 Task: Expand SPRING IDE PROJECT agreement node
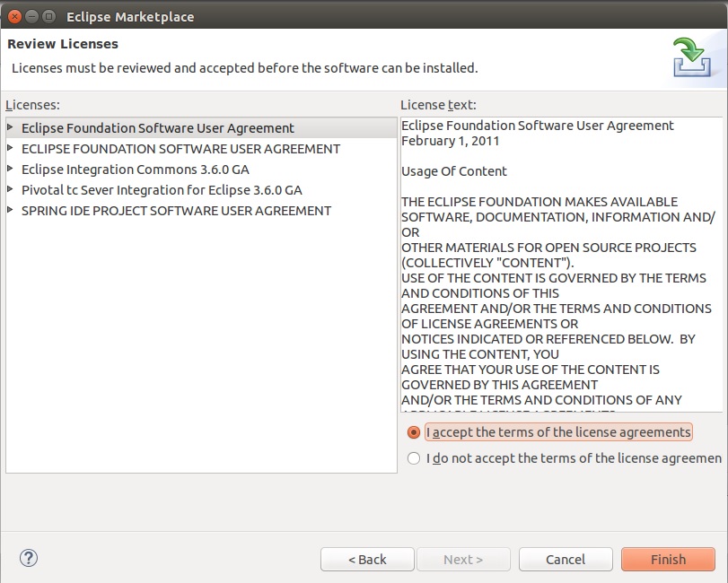pos(11,210)
